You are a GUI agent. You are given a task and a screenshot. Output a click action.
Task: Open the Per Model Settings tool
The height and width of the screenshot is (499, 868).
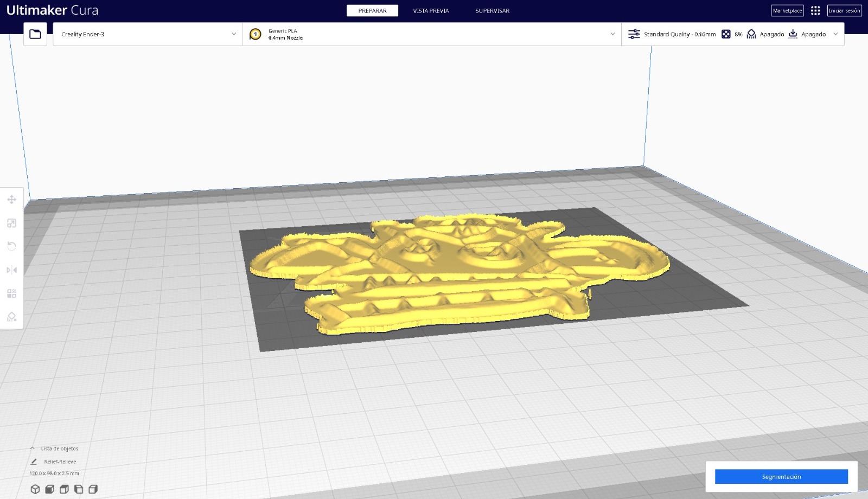(11, 293)
